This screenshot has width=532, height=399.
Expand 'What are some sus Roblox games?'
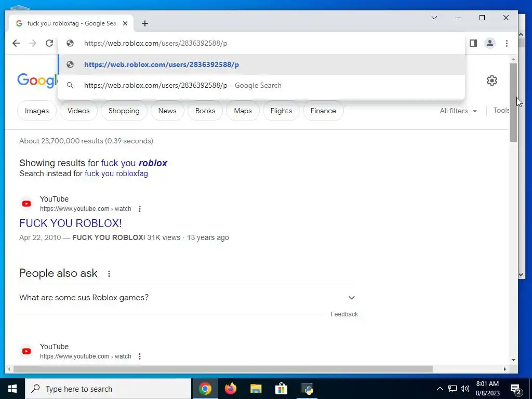188,298
